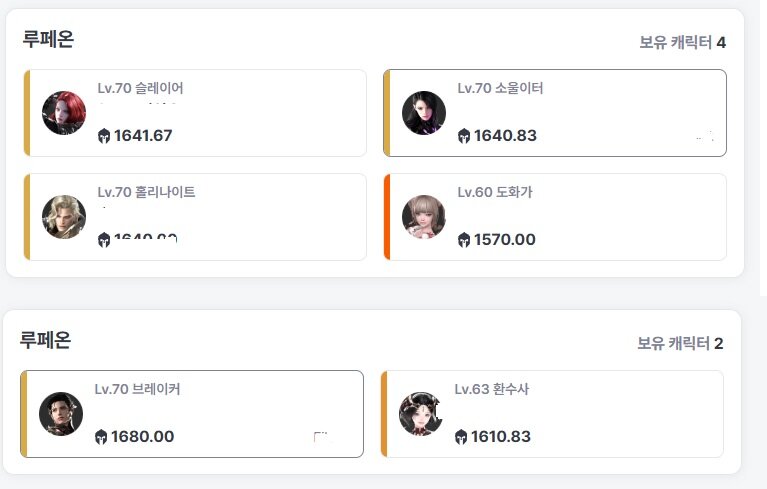Click helmet icon beside 1641.67

click(x=104, y=136)
